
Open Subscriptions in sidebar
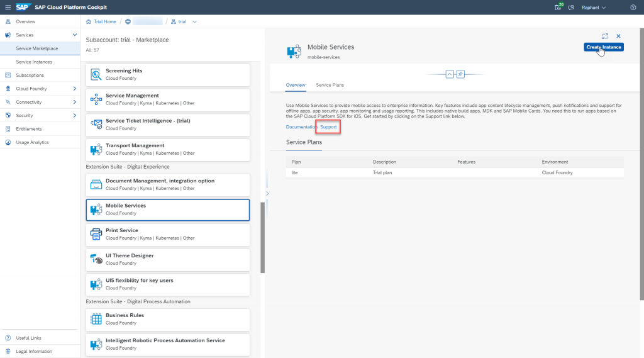pos(30,76)
